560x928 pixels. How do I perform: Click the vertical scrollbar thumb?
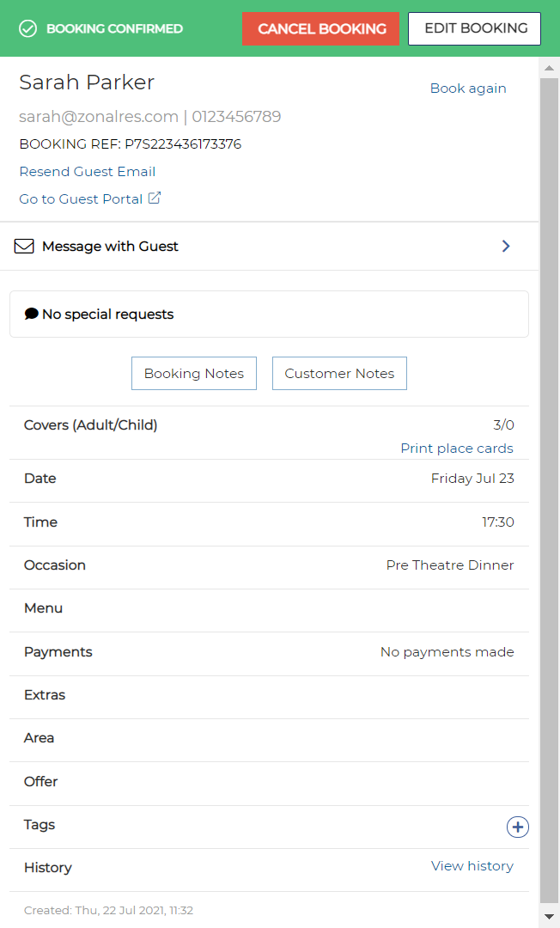click(x=549, y=481)
